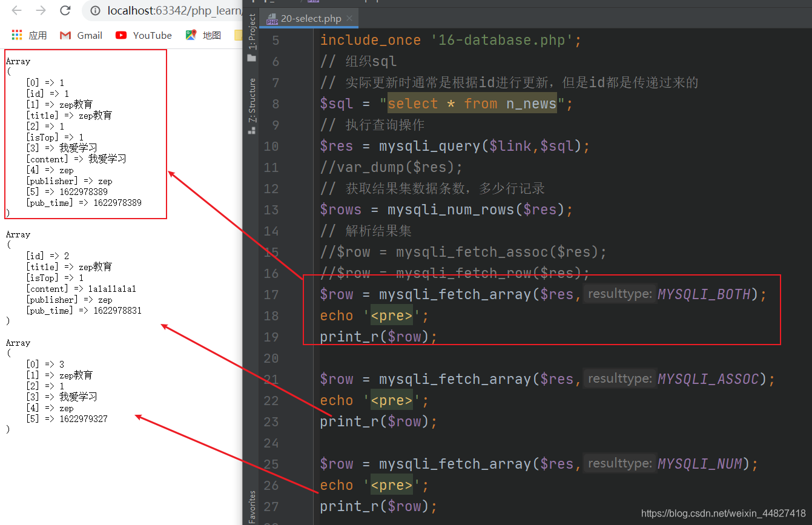The height and width of the screenshot is (525, 812).
Task: Click the Gmail envelope bookmark icon
Action: coord(65,35)
